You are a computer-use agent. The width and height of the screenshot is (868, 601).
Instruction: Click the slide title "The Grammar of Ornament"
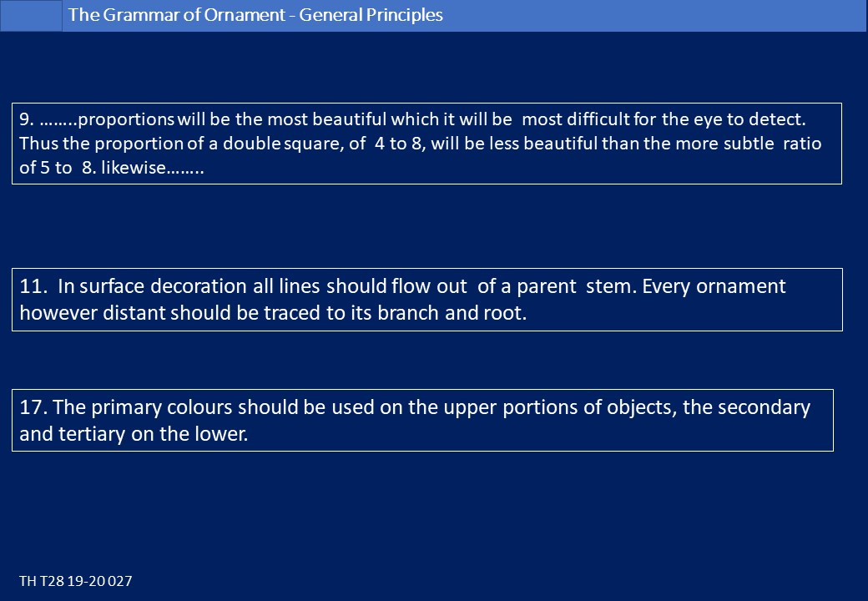pyautogui.click(x=177, y=15)
